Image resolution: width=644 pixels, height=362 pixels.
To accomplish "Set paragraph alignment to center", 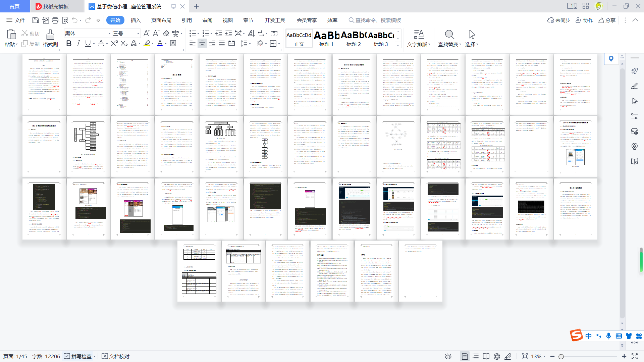I will (x=202, y=43).
